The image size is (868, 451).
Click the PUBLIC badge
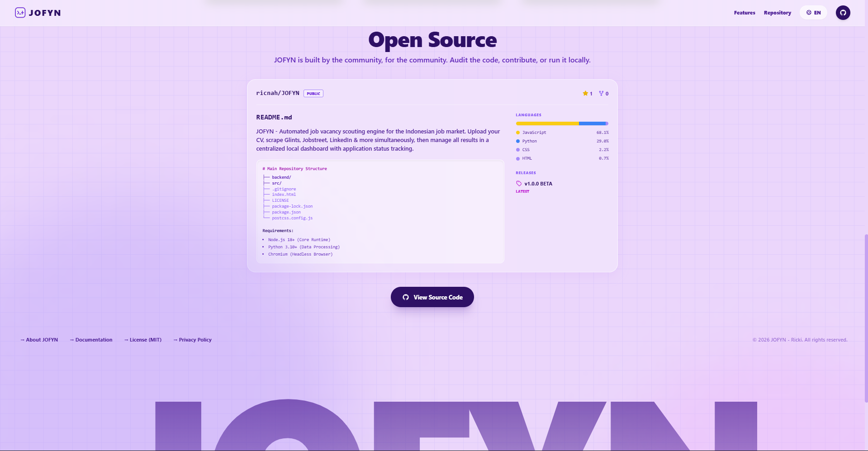(313, 94)
